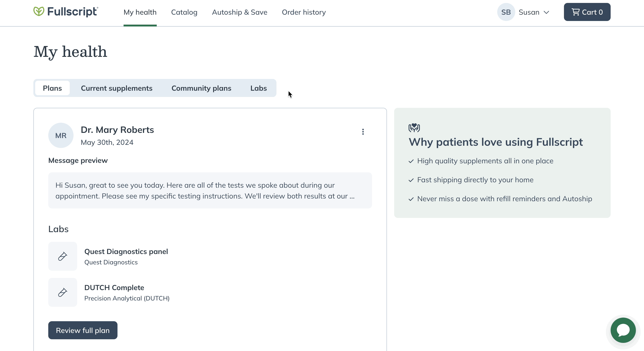Click the pencil icon next to DUTCH Complete
644x351 pixels.
pyautogui.click(x=63, y=292)
